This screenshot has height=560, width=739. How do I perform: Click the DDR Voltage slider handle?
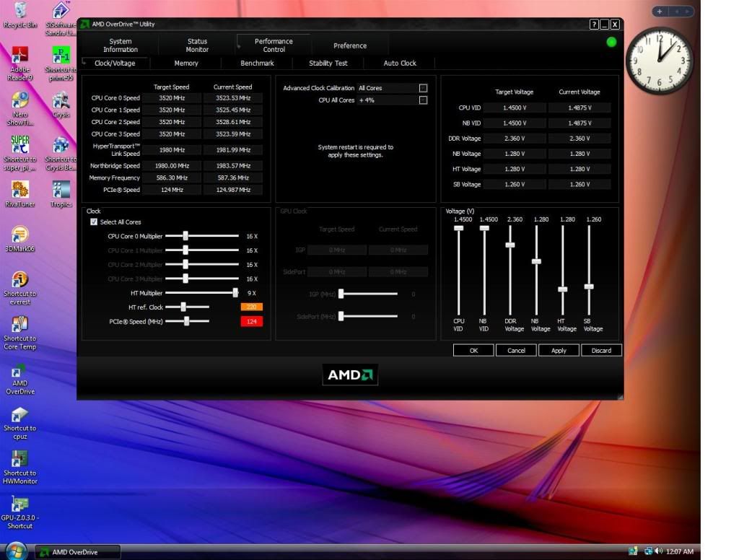coord(510,245)
